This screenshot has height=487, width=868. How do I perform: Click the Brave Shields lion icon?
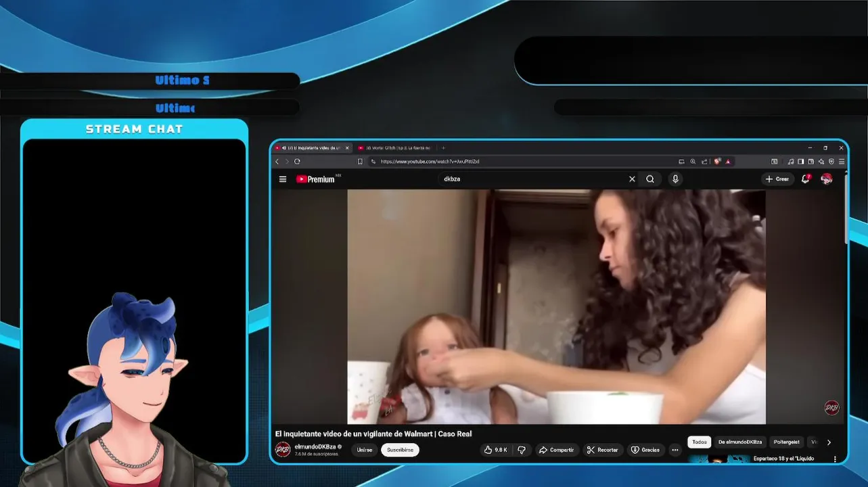pyautogui.click(x=717, y=162)
